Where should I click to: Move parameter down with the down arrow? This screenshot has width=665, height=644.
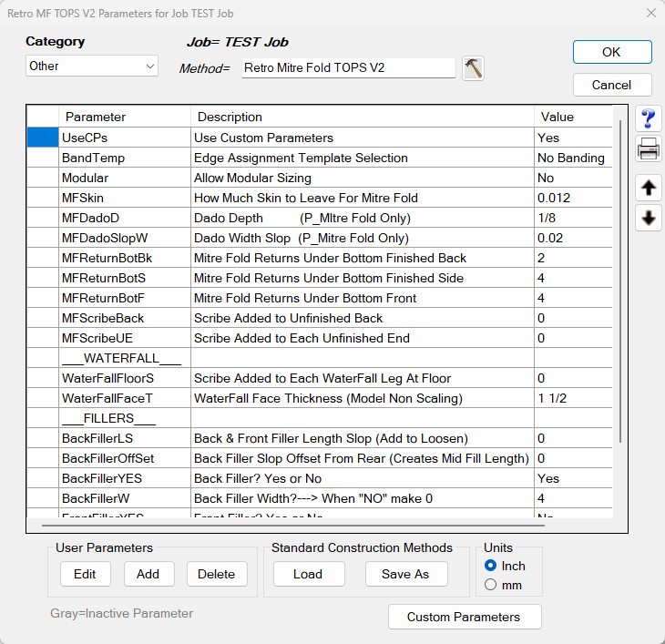point(648,219)
